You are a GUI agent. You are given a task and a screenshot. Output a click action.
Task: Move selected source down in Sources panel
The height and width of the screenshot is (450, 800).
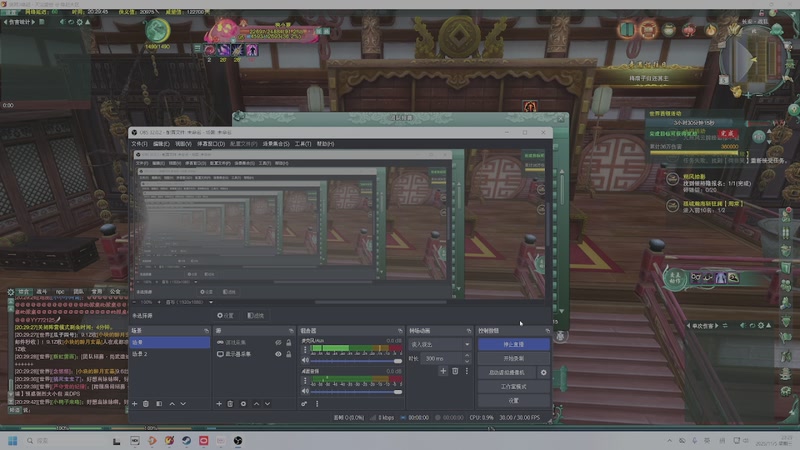[x=267, y=404]
